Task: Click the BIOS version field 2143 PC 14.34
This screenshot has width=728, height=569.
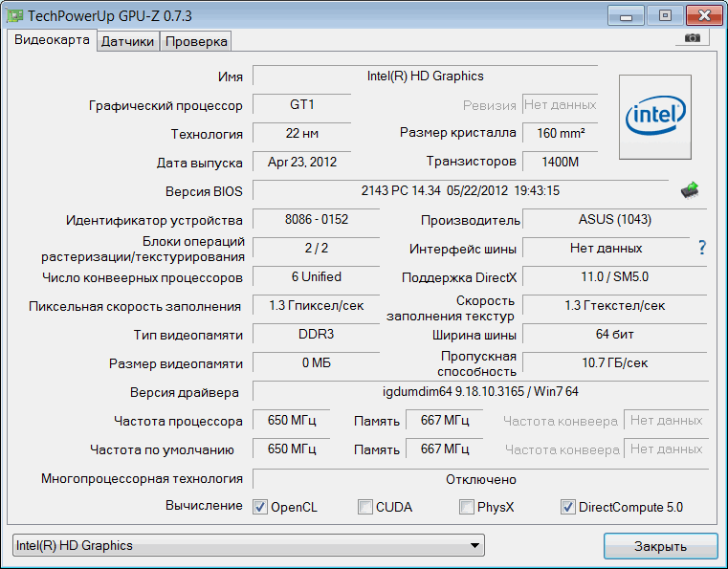Action: click(x=460, y=190)
